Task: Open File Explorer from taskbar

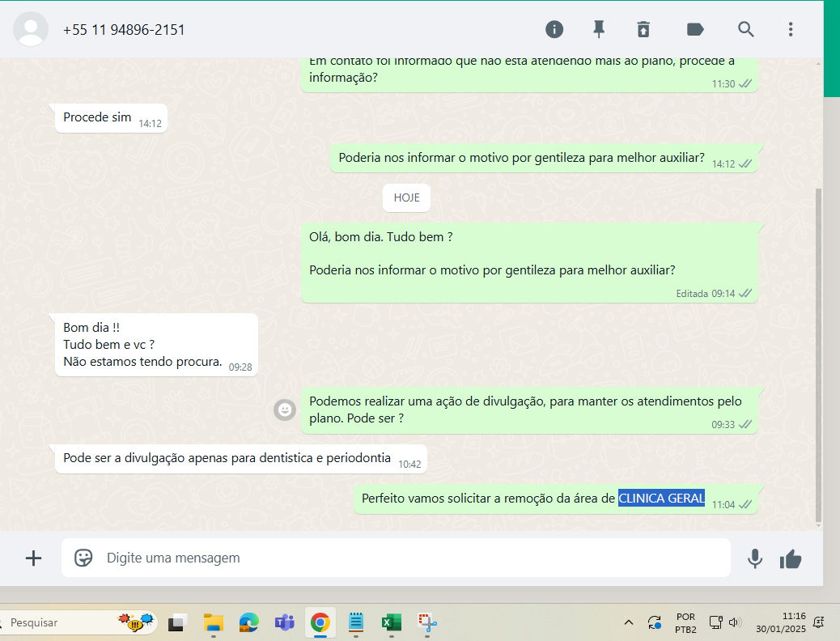Action: point(213,622)
